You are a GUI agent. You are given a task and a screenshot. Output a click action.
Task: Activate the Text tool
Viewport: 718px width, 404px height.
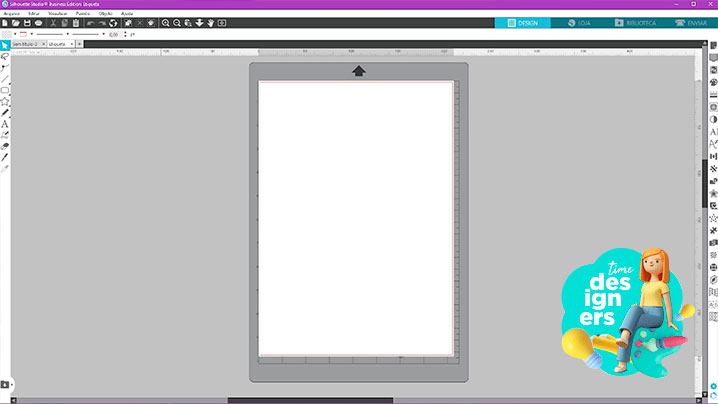point(5,124)
